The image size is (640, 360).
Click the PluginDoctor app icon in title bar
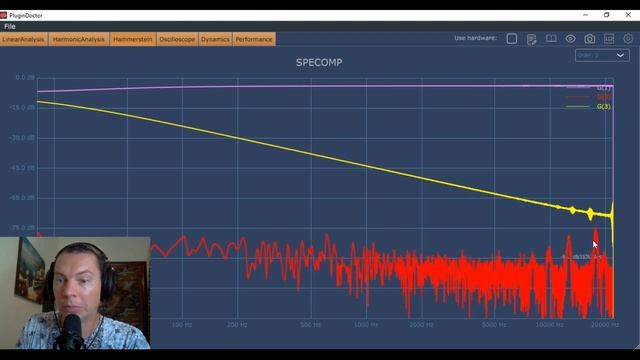point(4,16)
